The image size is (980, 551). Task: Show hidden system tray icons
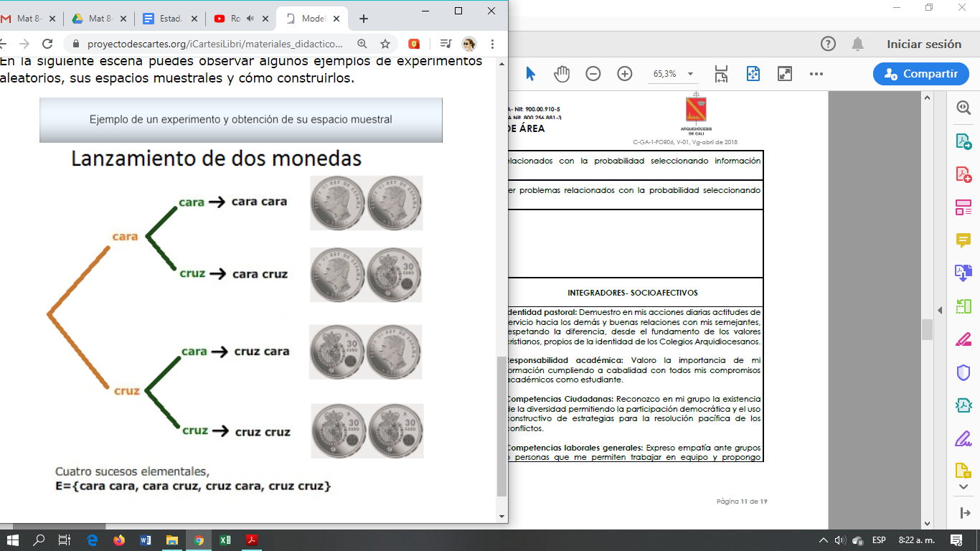(x=822, y=540)
